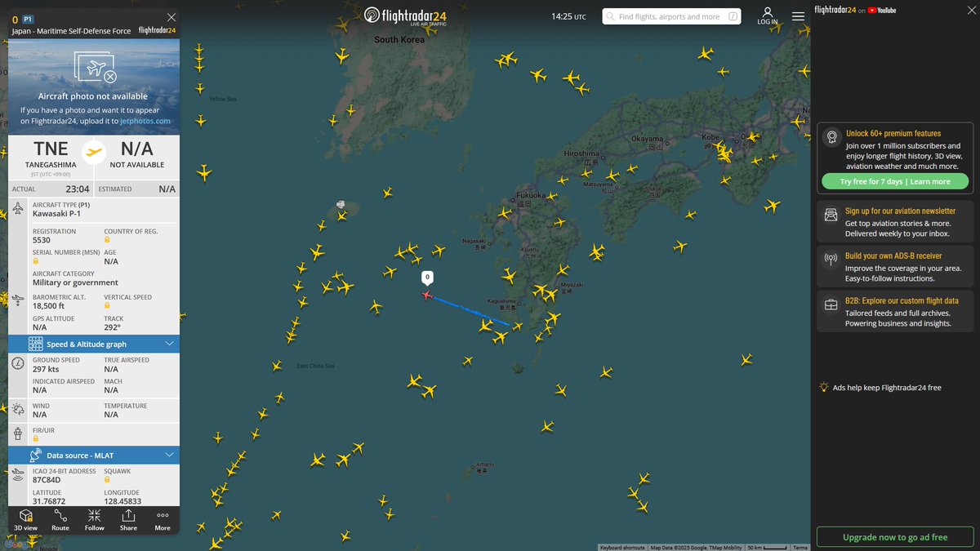Click the Ads help keep Flightradar24 free notice
Image resolution: width=980 pixels, height=551 pixels.
click(880, 388)
